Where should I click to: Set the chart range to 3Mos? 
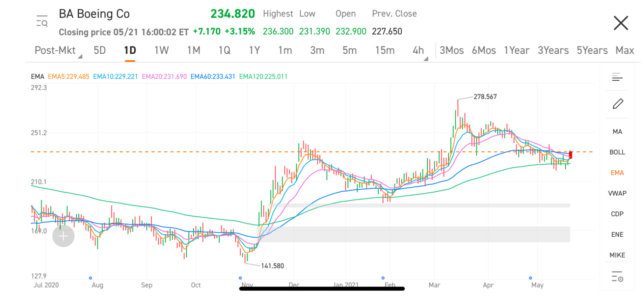(x=451, y=50)
